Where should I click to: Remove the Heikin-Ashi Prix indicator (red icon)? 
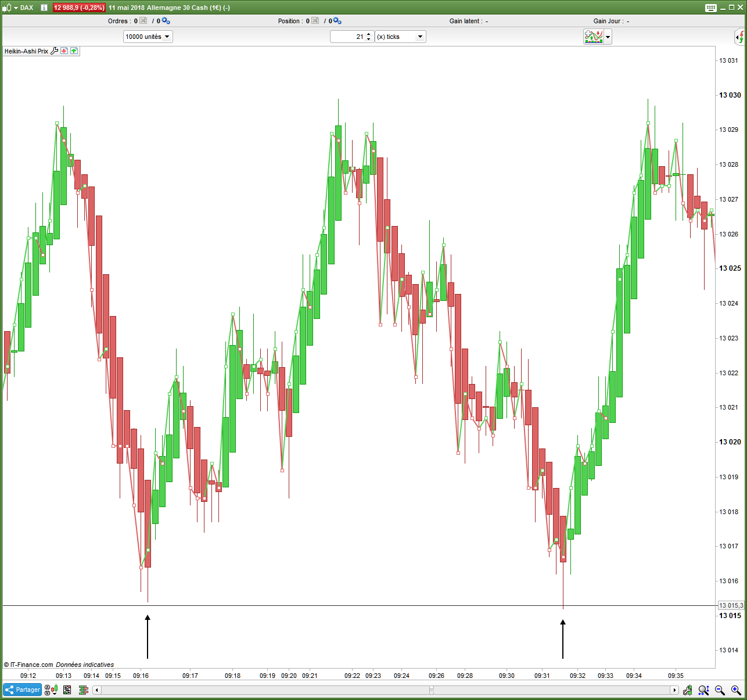tap(64, 51)
